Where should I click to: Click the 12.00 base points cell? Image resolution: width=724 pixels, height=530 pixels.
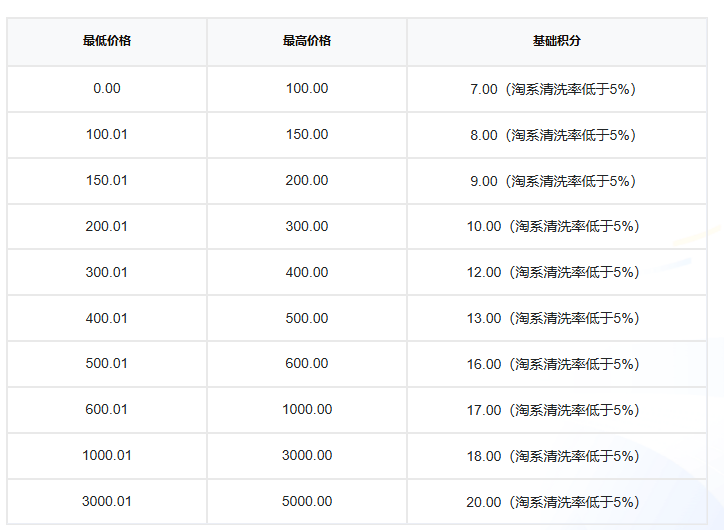556,273
